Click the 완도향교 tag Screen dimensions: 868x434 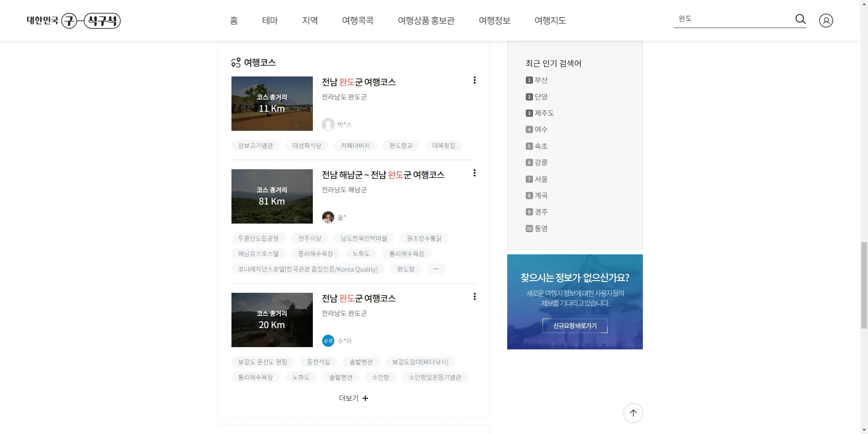pyautogui.click(x=401, y=145)
